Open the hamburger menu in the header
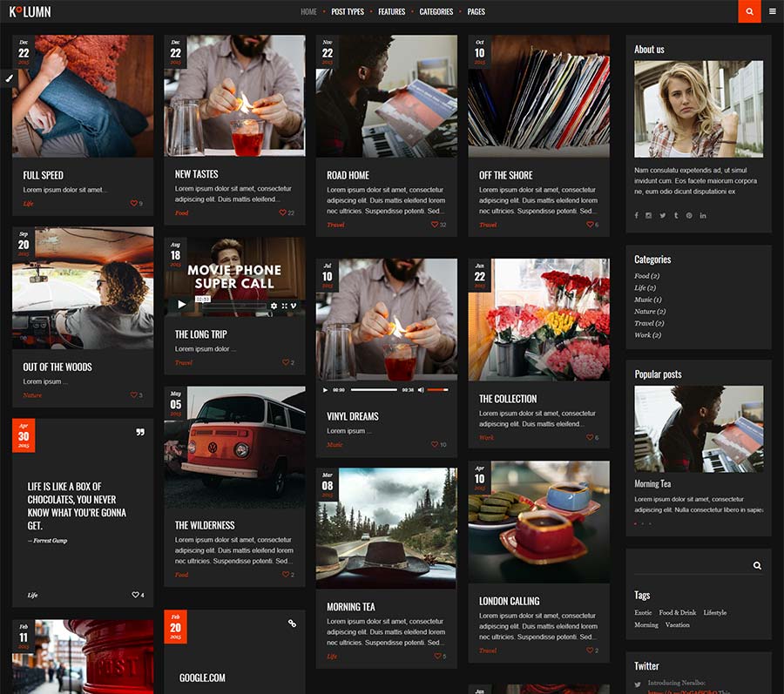 point(773,11)
